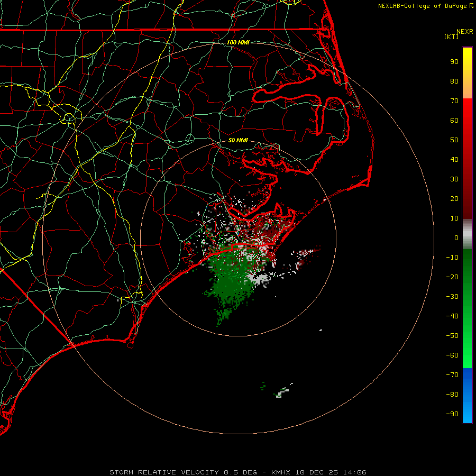Select the positive 50 knot scale label

click(454, 140)
